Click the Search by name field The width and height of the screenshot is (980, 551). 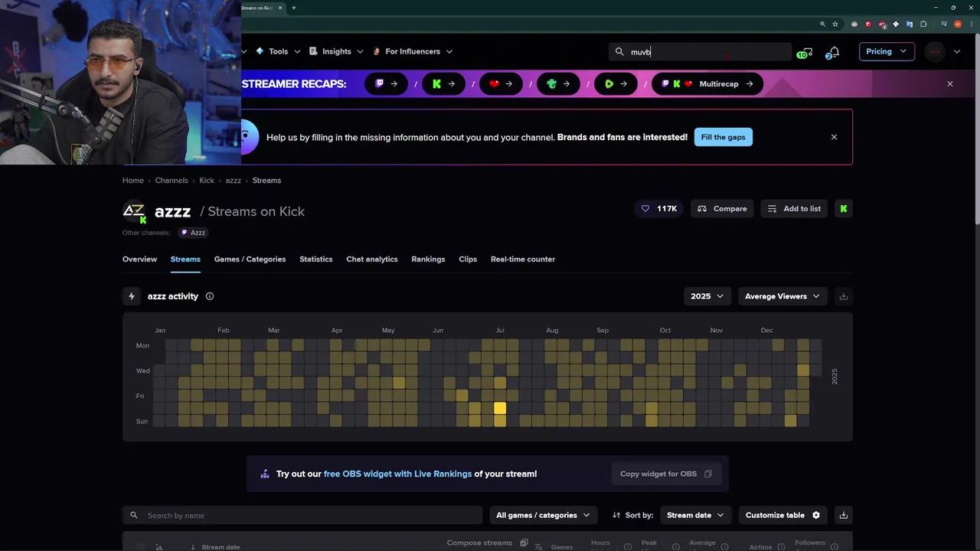coord(302,515)
